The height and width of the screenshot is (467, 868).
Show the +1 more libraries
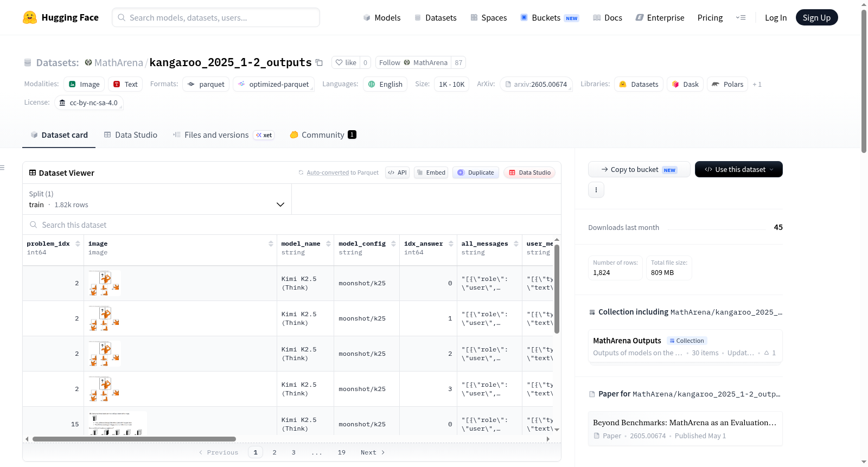pos(757,84)
